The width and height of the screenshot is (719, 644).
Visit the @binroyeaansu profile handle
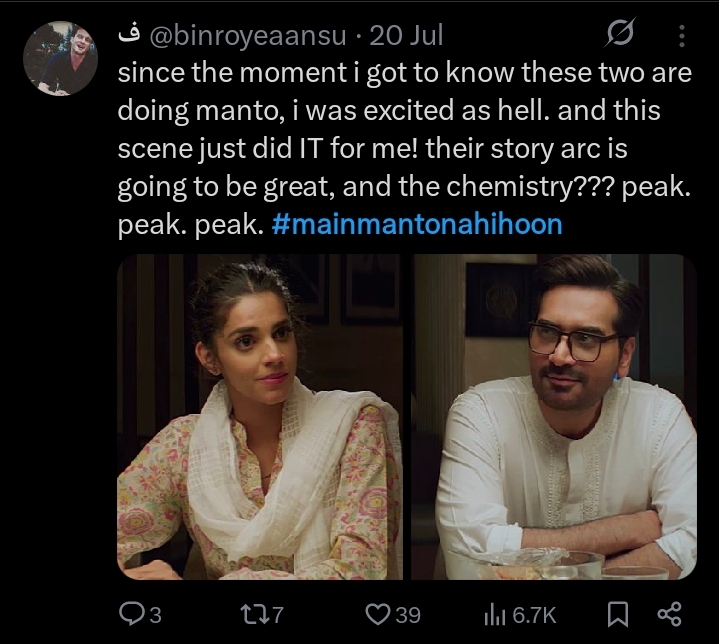click(x=250, y=36)
